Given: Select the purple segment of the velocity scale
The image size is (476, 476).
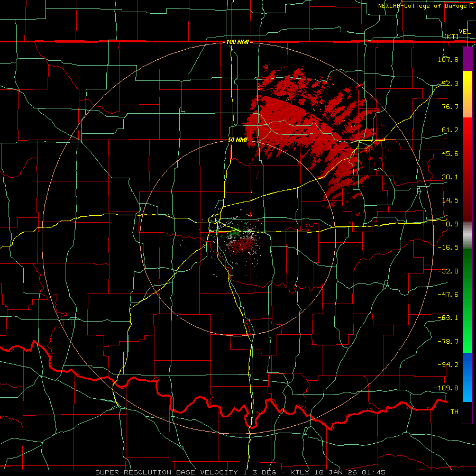Looking at the screenshot, I should pyautogui.click(x=467, y=59).
